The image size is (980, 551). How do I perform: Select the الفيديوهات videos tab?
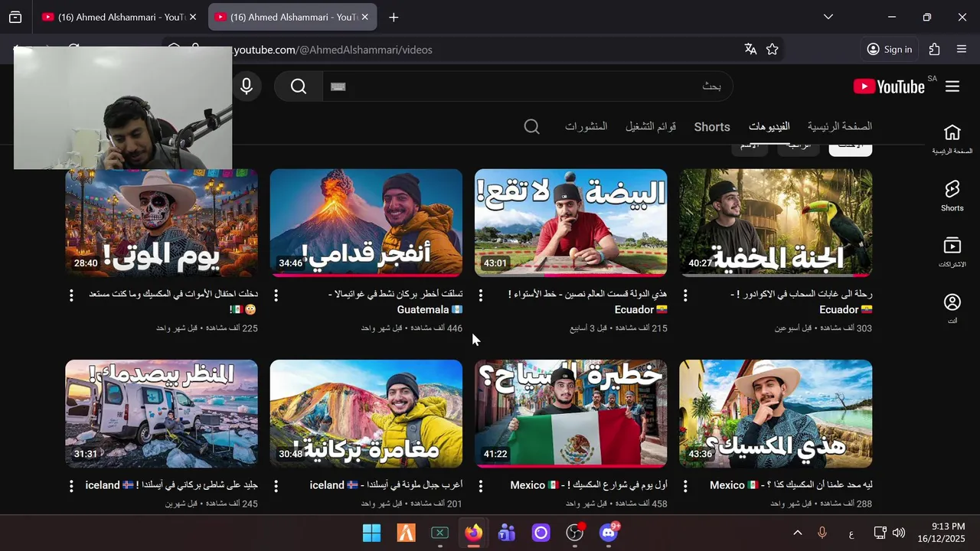pos(769,126)
